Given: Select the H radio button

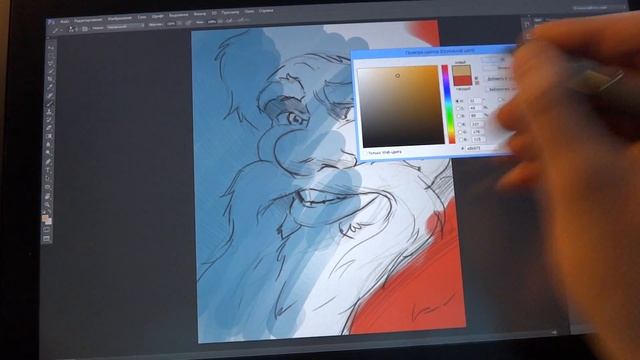Looking at the screenshot, I should pyautogui.click(x=458, y=101).
